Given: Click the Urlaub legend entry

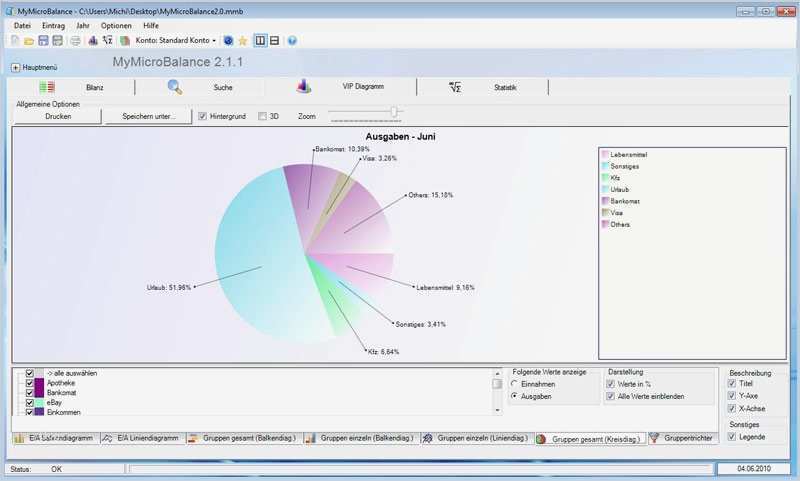Looking at the screenshot, I should click(615, 189).
